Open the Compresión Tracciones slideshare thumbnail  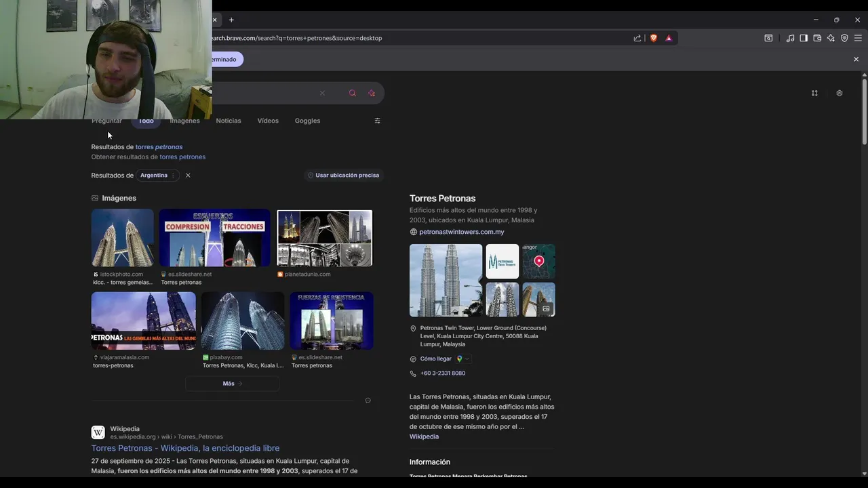215,238
